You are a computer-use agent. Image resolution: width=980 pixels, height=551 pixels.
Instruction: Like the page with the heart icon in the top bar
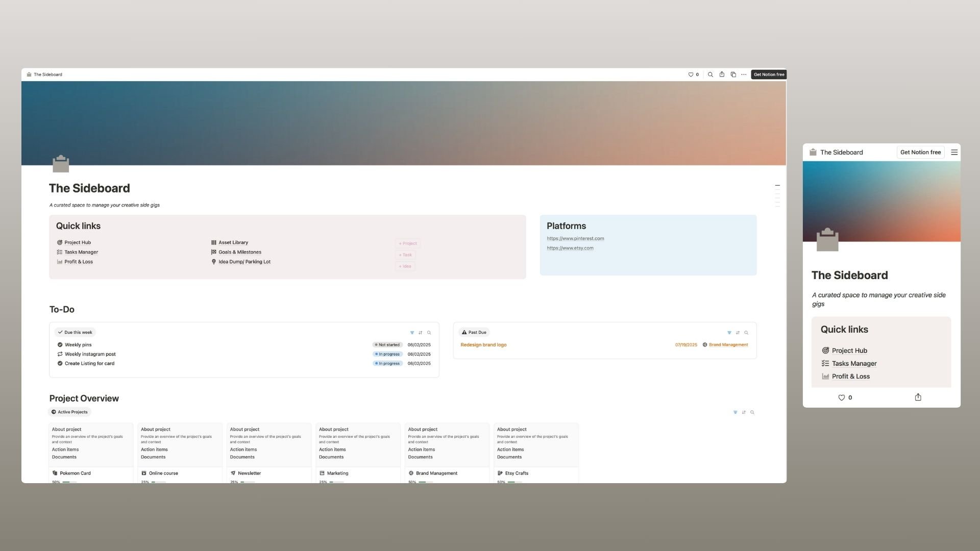pyautogui.click(x=691, y=74)
